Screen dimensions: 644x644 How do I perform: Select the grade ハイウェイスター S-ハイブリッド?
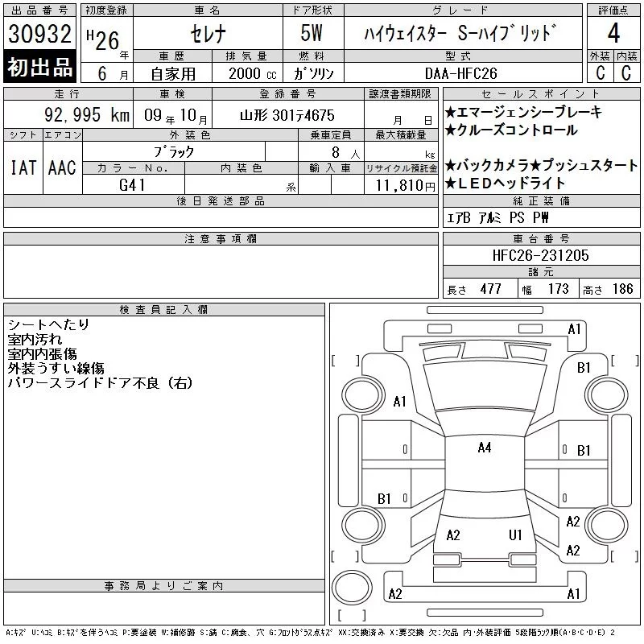coord(460,33)
